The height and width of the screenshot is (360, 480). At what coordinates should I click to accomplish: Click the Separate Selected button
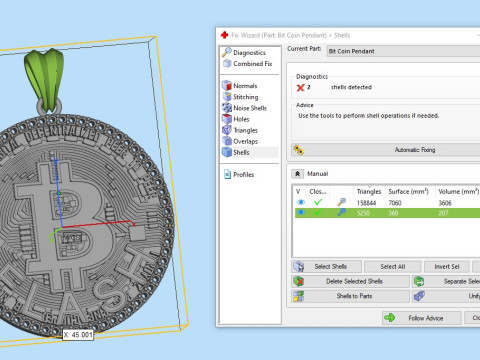coord(446,281)
